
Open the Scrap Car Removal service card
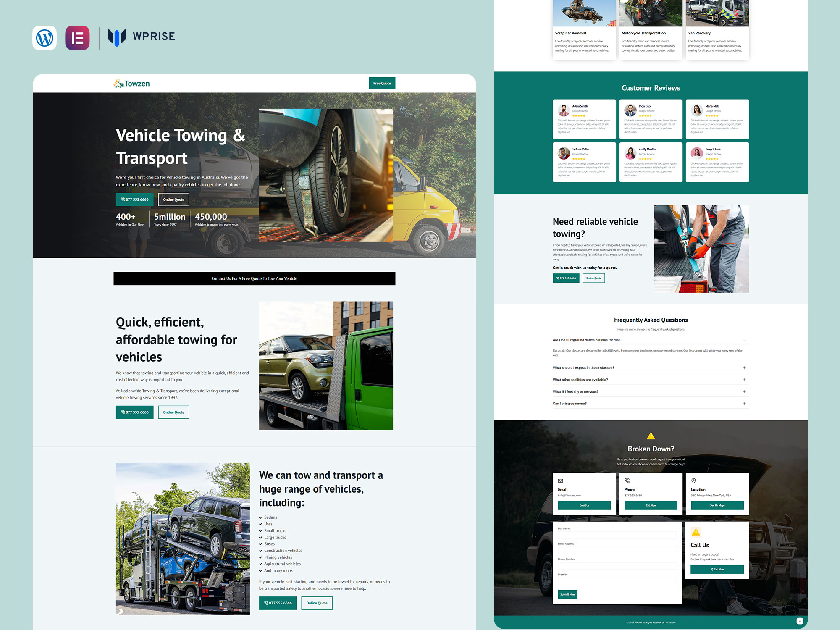(584, 29)
